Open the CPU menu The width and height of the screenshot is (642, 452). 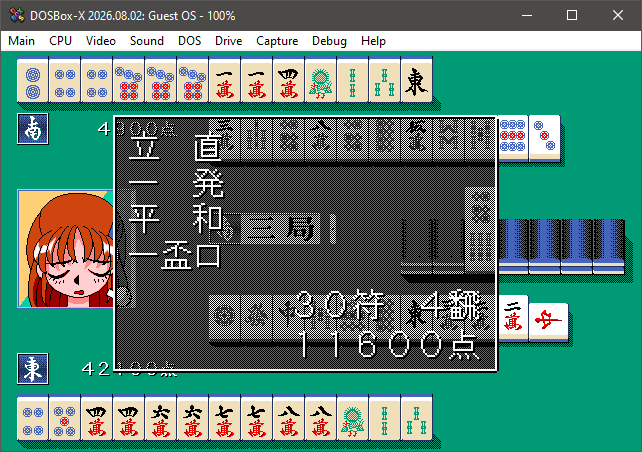point(60,41)
